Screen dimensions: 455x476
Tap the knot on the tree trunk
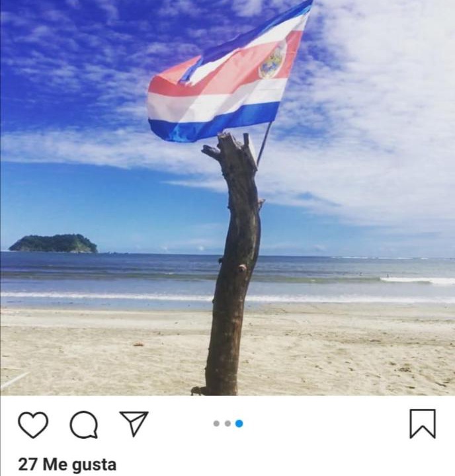(242, 268)
